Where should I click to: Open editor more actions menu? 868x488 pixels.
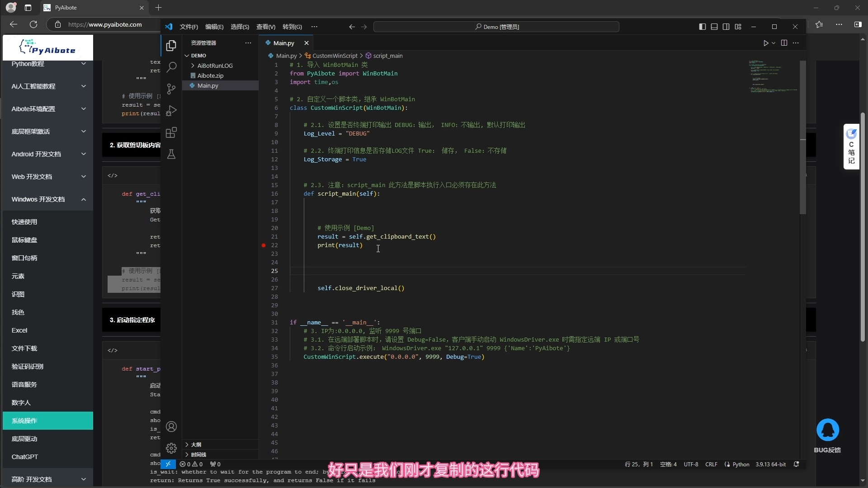[x=796, y=43]
